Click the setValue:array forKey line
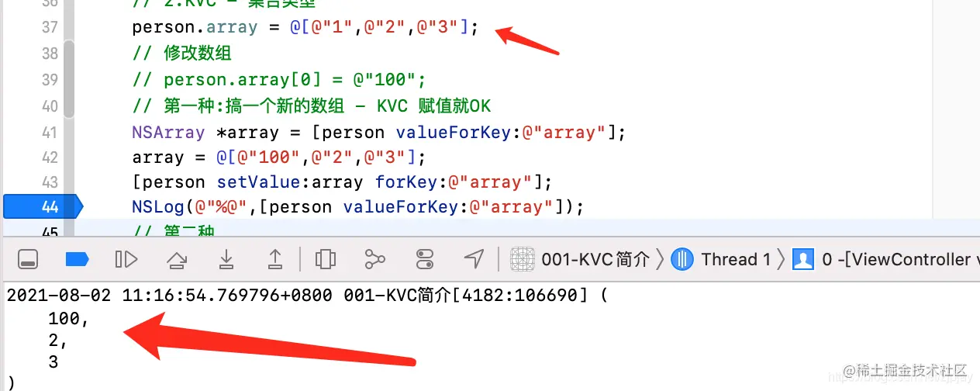This screenshot has height=391, width=980. [x=342, y=182]
